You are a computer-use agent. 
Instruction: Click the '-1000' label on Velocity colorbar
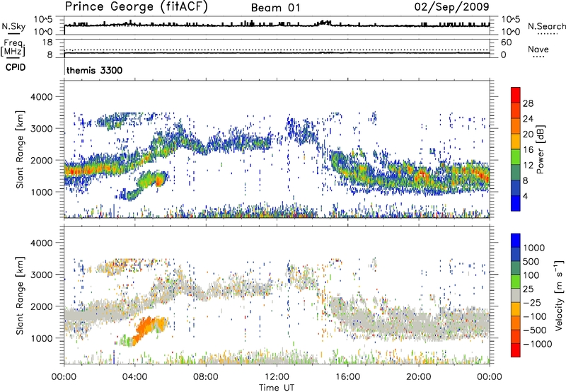pos(537,344)
